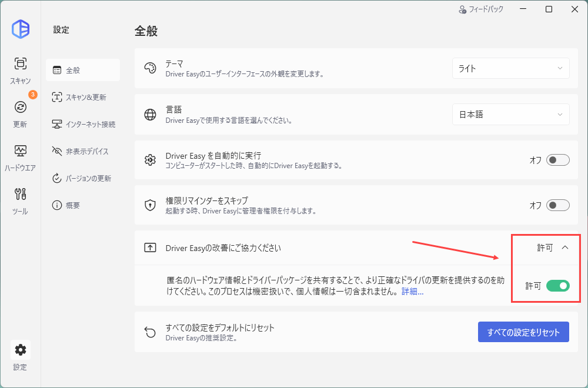Click the shield icon beside 権限リマインダーをスキップ

[150, 205]
